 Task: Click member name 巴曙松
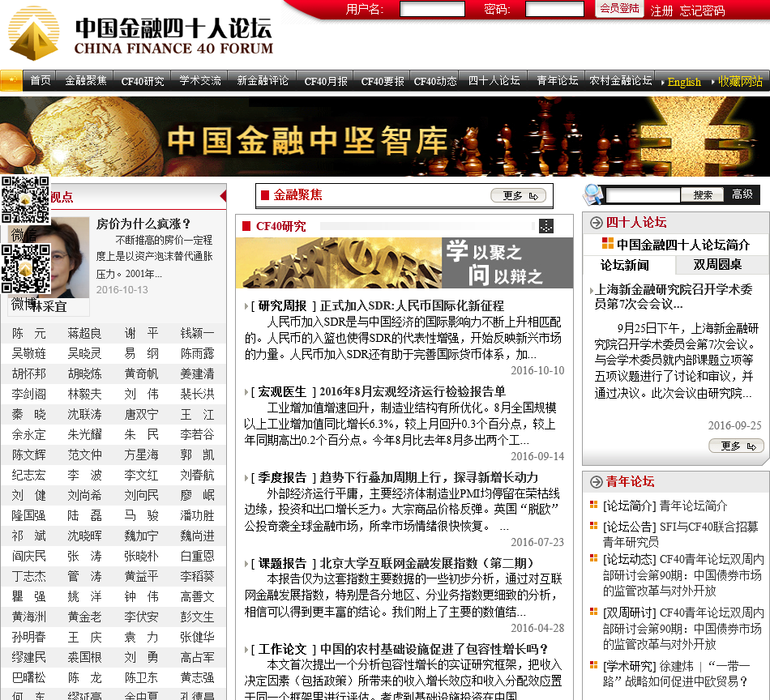coord(28,678)
